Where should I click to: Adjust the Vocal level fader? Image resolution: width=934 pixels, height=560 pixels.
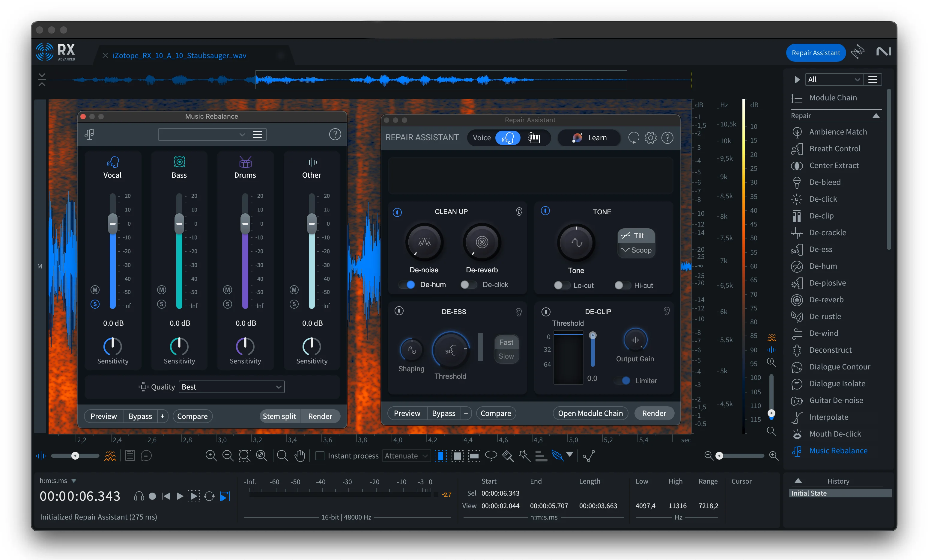point(112,224)
